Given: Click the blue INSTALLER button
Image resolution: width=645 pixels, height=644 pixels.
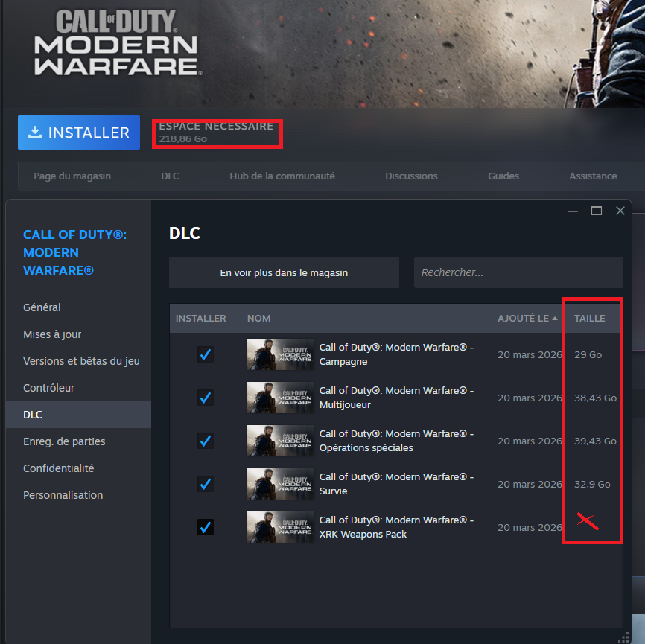Looking at the screenshot, I should point(78,133).
